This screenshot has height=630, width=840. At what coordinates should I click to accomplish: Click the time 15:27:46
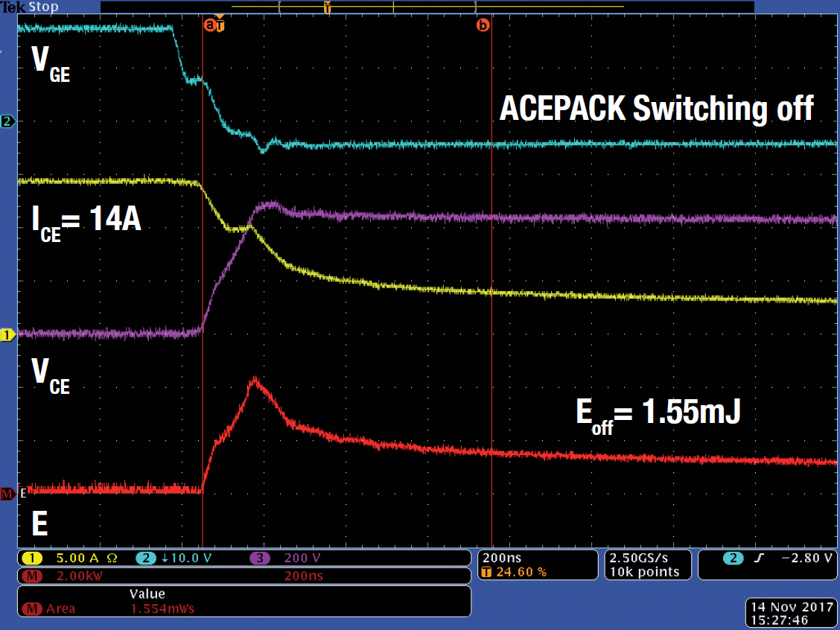780,620
